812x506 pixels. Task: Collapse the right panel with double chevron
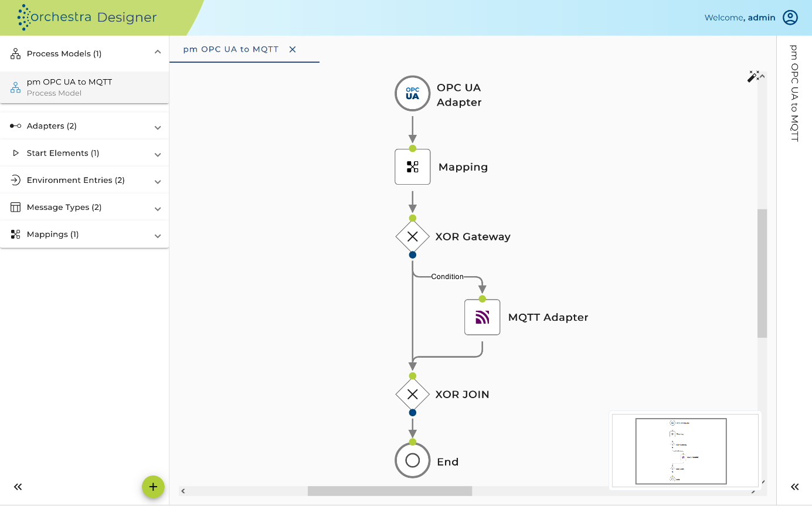[795, 487]
